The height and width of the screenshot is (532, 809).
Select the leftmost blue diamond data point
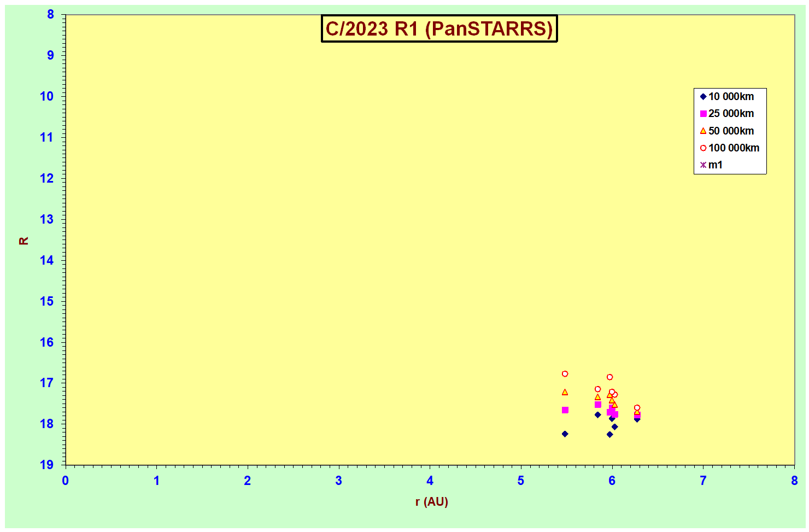[565, 434]
